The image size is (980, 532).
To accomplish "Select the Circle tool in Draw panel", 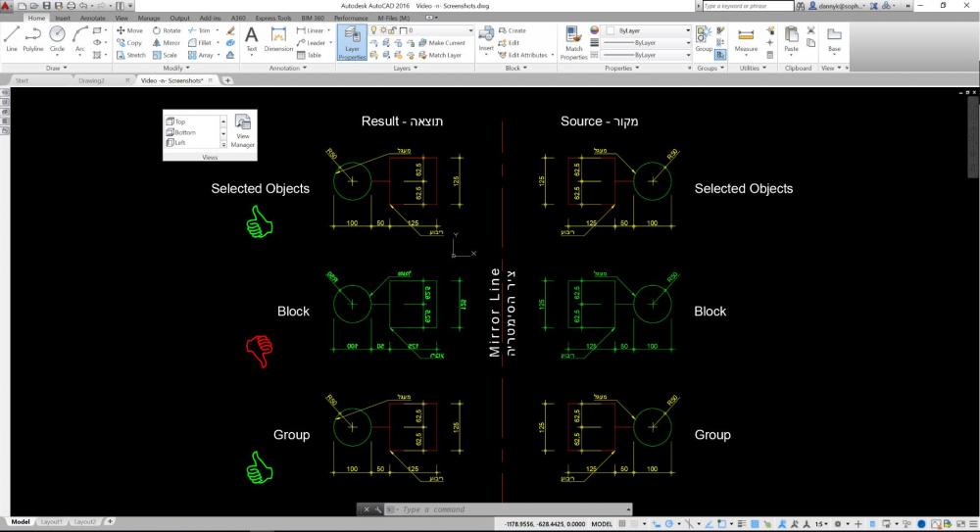I will pos(58,39).
